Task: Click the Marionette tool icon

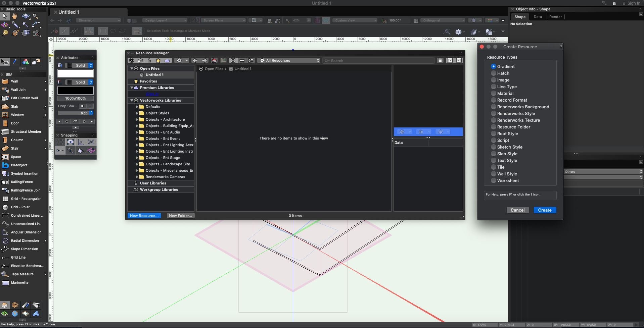Action: (x=5, y=283)
